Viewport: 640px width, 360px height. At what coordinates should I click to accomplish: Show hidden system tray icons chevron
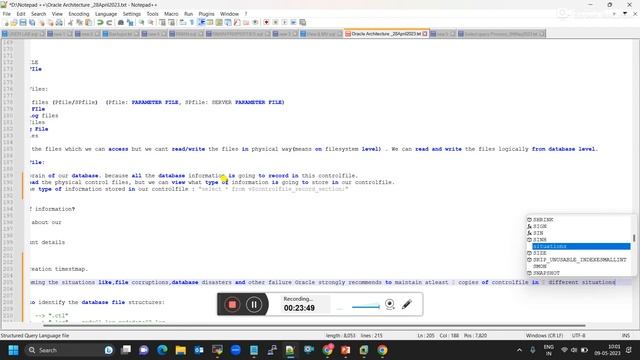[519, 350]
